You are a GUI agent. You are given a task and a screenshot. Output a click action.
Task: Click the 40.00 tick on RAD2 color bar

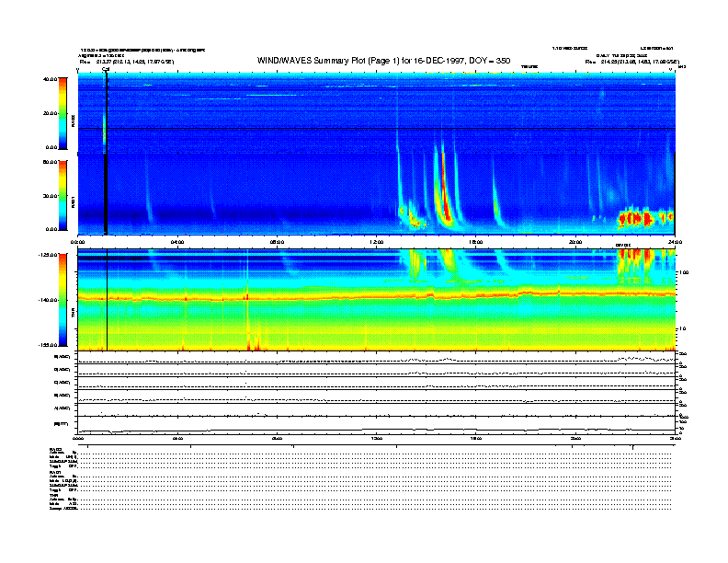(50, 79)
